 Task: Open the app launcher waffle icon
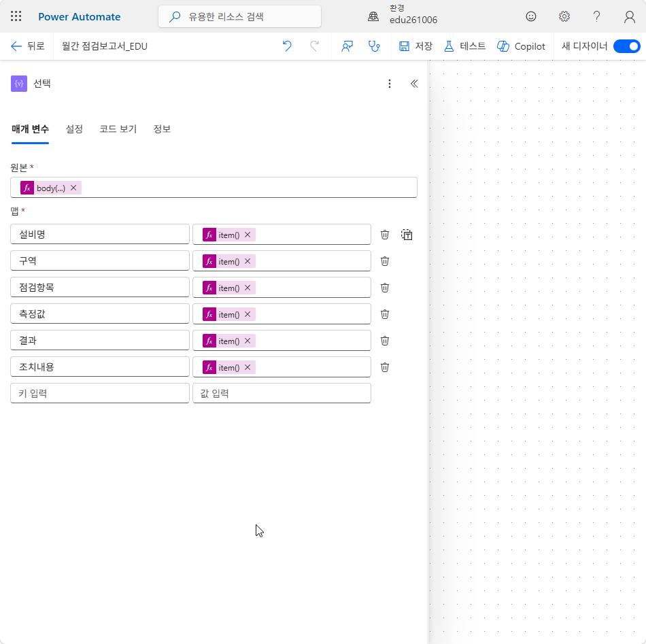(16, 16)
